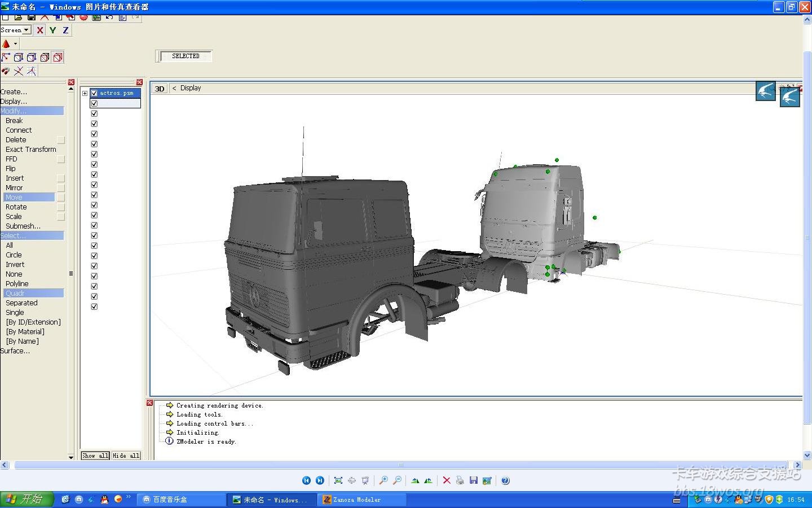812x508 pixels.
Task: Open the primitive cone dropdown arrow
Action: (x=15, y=44)
